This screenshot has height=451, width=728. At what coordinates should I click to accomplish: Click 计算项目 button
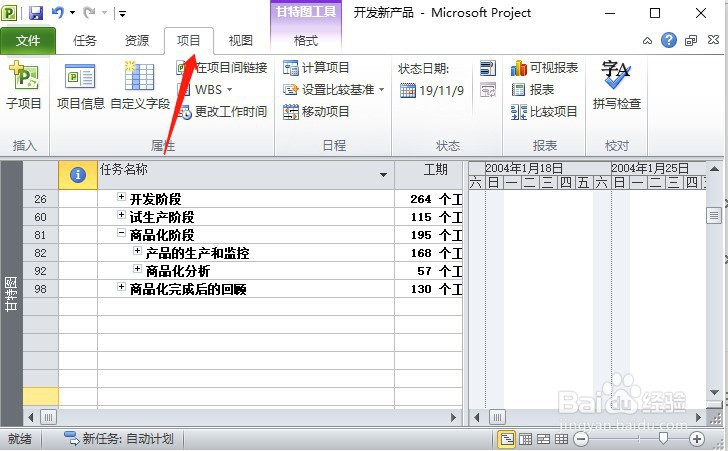click(316, 68)
